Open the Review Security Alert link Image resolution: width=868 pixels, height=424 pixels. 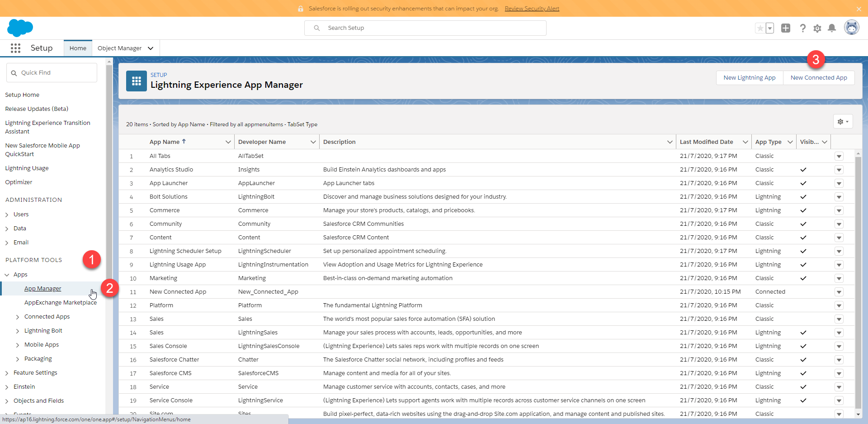tap(532, 9)
